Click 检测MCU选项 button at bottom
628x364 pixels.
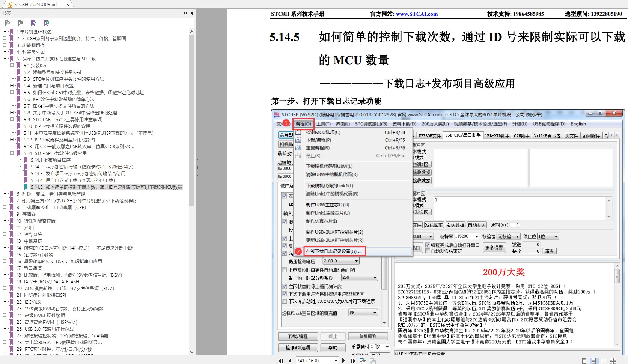point(298,347)
